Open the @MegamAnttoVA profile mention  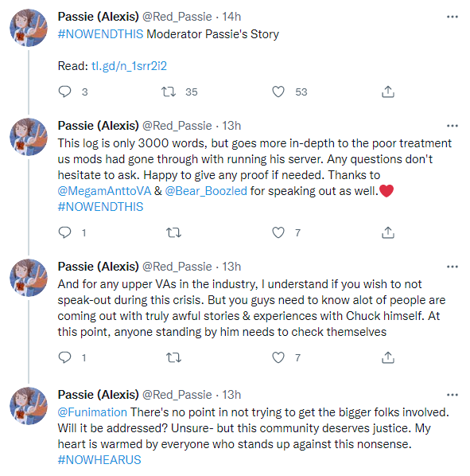(104, 191)
